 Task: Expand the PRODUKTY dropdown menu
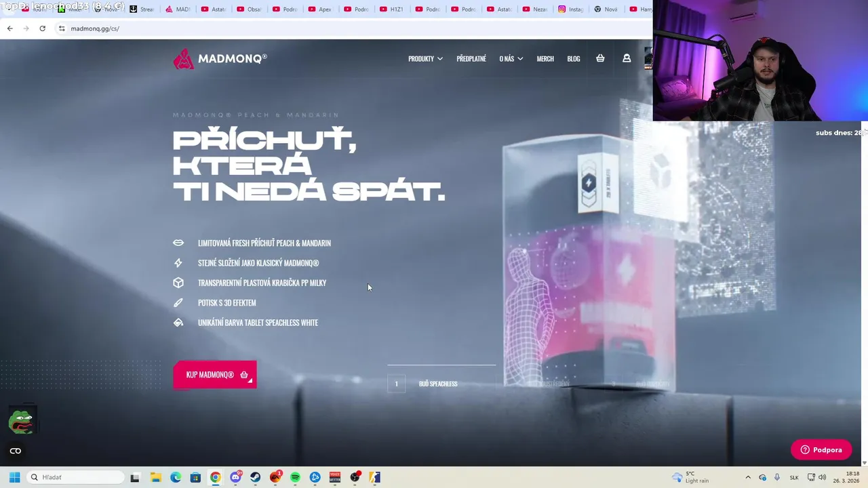[425, 59]
